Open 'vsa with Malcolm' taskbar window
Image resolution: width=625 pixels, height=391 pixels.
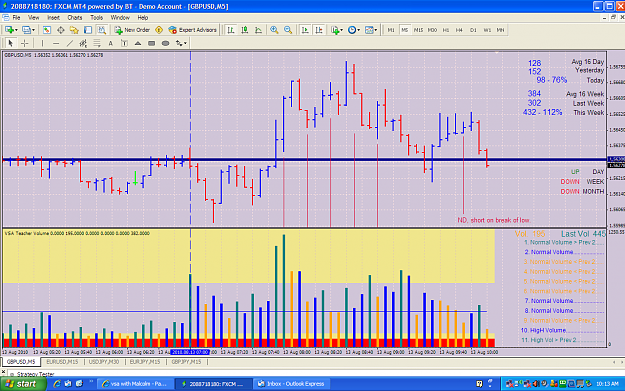coord(136,384)
